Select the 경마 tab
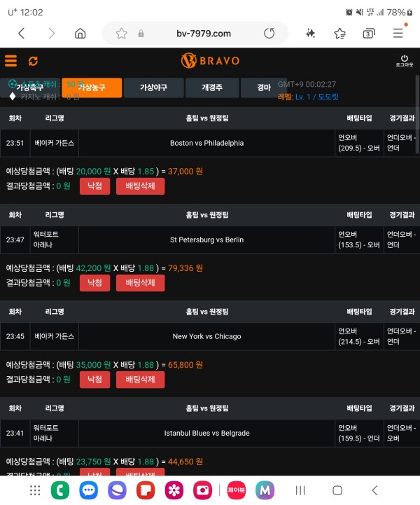This screenshot has height=505, width=420. tap(262, 88)
